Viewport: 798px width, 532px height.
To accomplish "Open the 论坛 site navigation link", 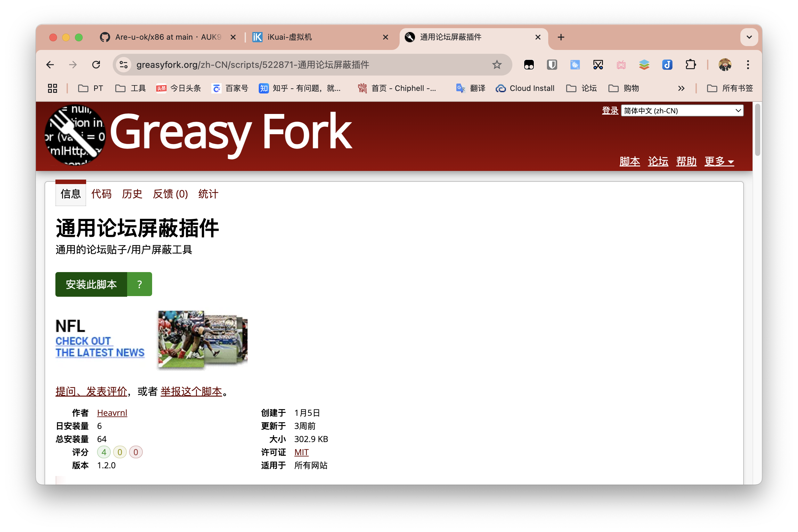I will 658,161.
